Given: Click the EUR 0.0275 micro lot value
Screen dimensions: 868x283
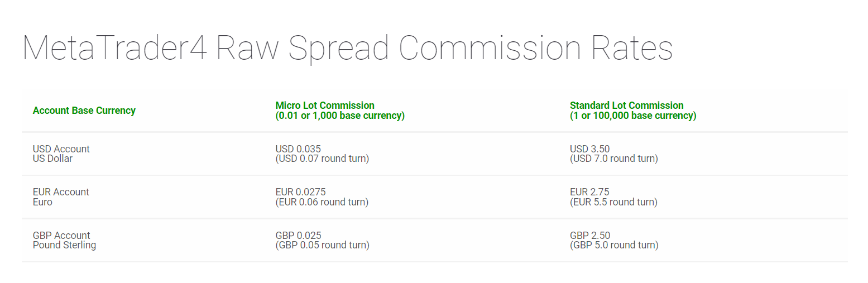Looking at the screenshot, I should click(x=300, y=192).
